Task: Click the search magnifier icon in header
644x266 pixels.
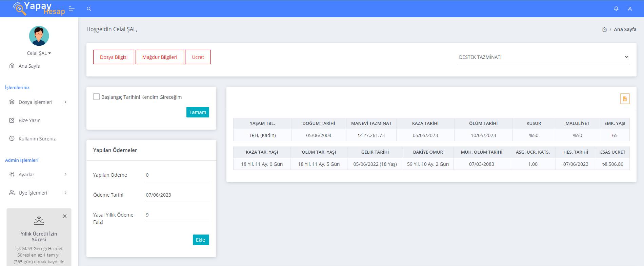Action: point(89,9)
